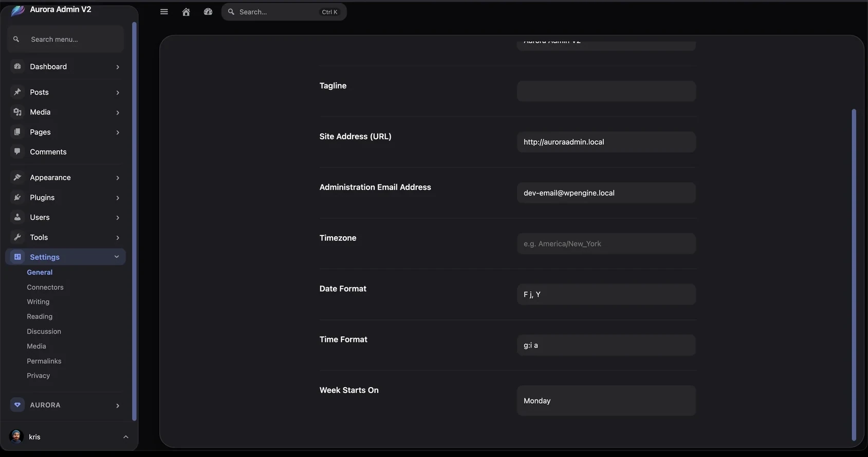Open the home icon in top bar

186,12
